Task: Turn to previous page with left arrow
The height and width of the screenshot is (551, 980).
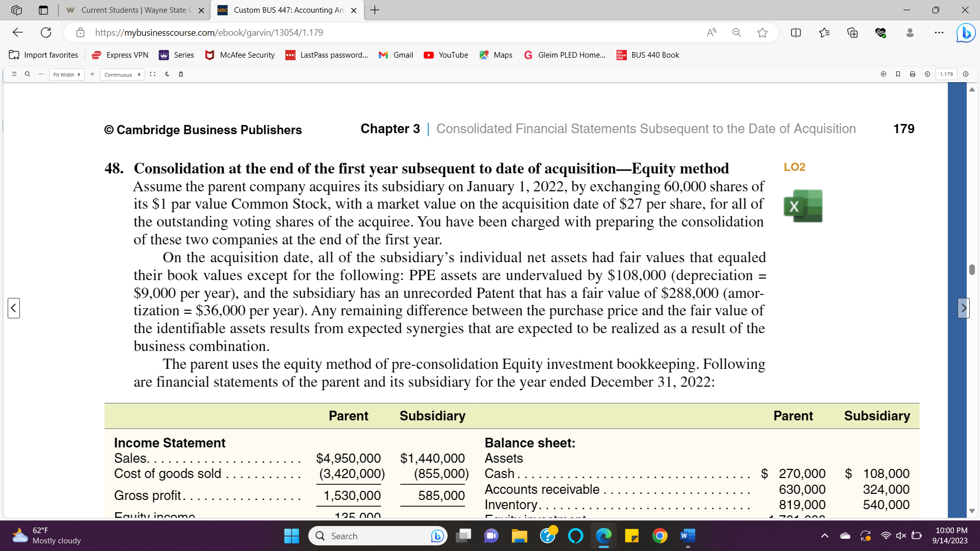Action: [14, 308]
